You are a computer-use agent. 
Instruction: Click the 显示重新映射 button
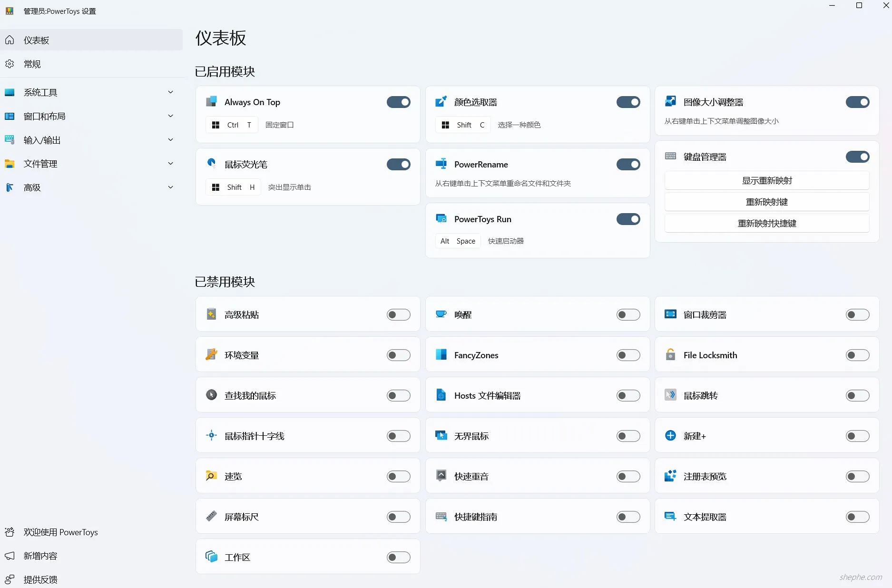(x=766, y=180)
